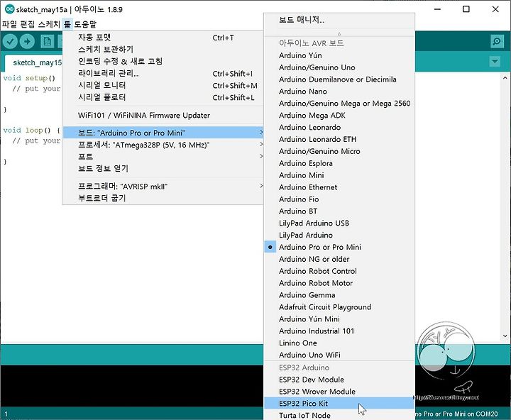
Task: Click the 툴 menu in the menu bar
Action: [x=67, y=24]
